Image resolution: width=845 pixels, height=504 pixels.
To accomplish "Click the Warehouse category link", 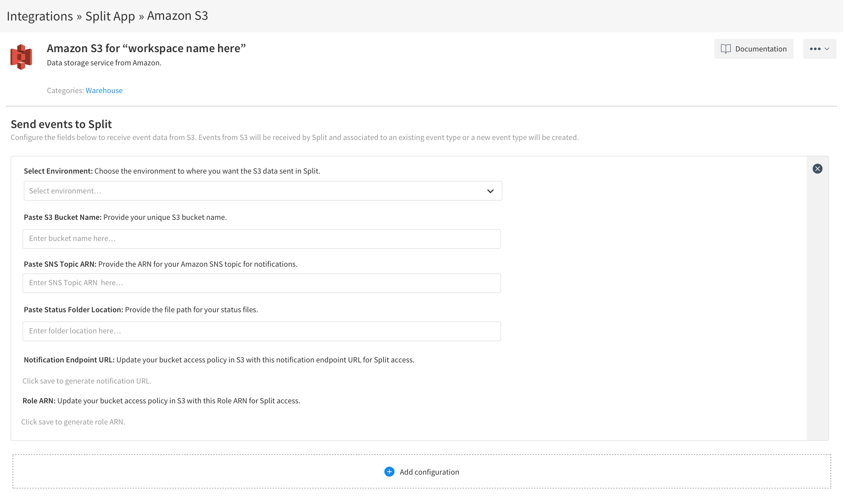I will pos(104,90).
